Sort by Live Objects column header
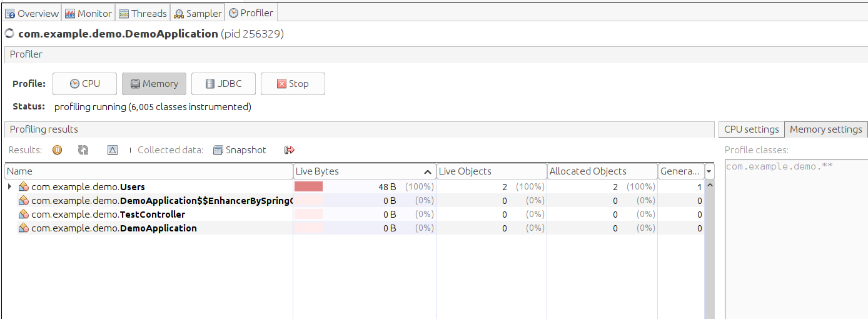The image size is (868, 319). coord(492,171)
